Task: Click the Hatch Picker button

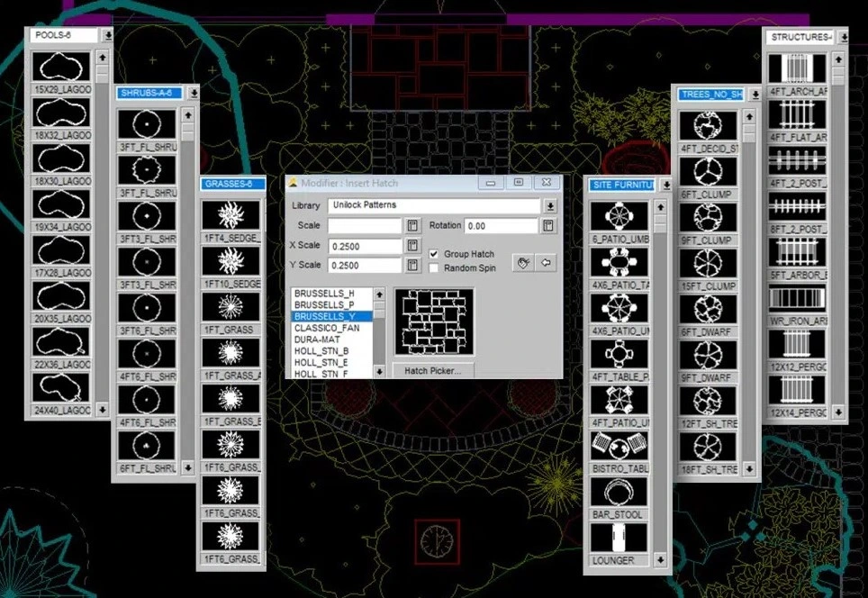Action: click(x=433, y=370)
